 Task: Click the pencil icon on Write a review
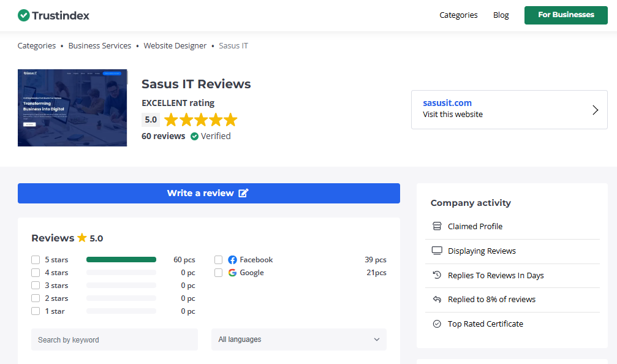pos(243,193)
